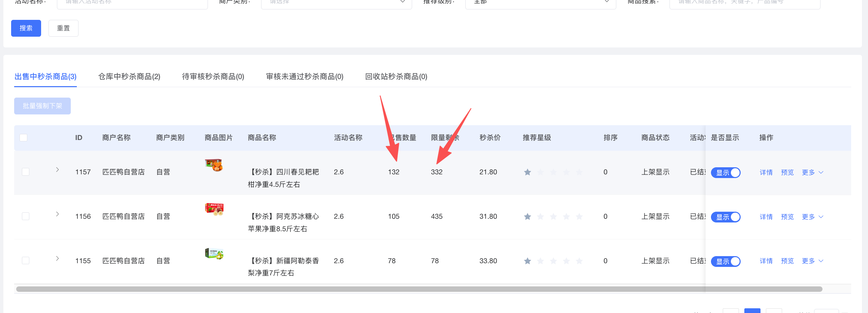Click 详情 link for product 1156
The height and width of the screenshot is (313, 868).
point(766,217)
